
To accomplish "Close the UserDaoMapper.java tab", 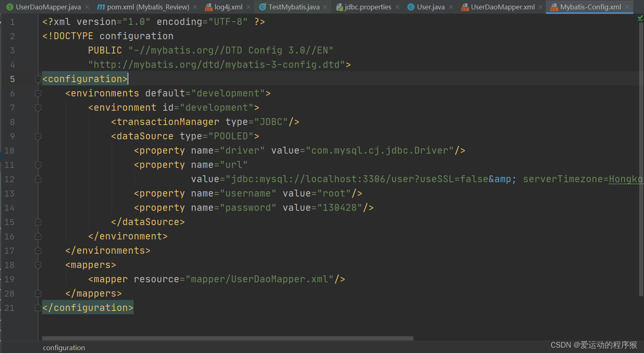I will pyautogui.click(x=87, y=7).
